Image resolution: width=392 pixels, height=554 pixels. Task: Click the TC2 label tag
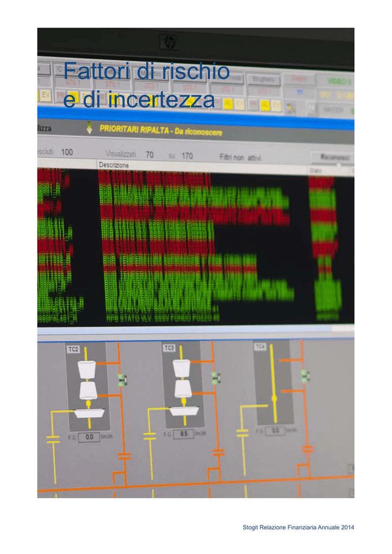(74, 349)
